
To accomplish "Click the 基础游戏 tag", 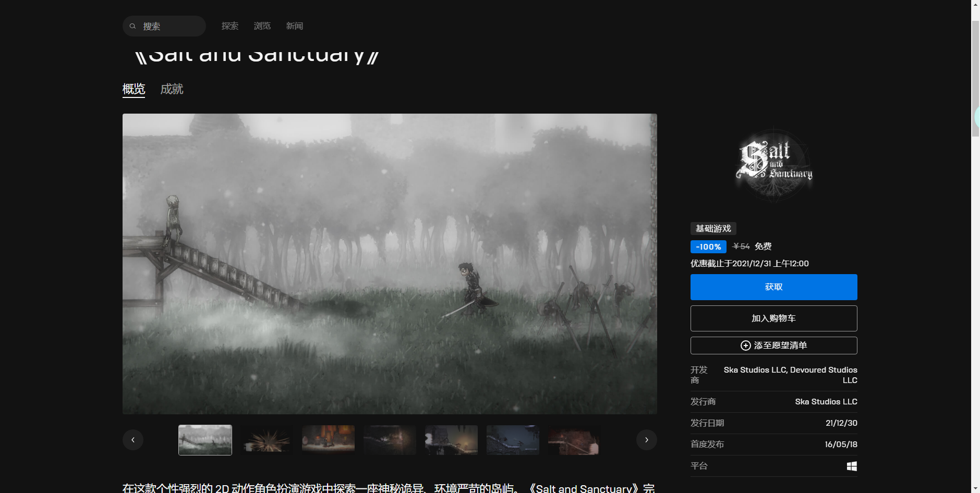I will click(x=713, y=228).
